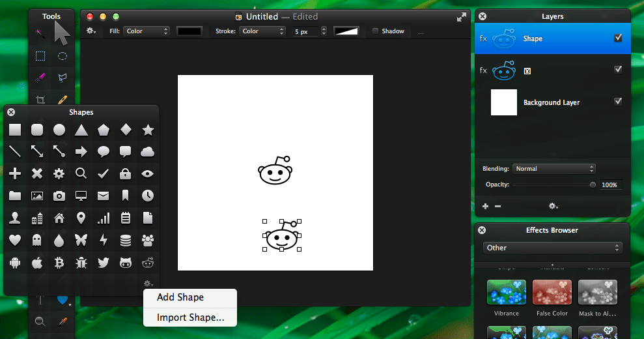This screenshot has height=339, width=644.
Task: Pick the lightning bolt shape
Action: click(x=103, y=240)
